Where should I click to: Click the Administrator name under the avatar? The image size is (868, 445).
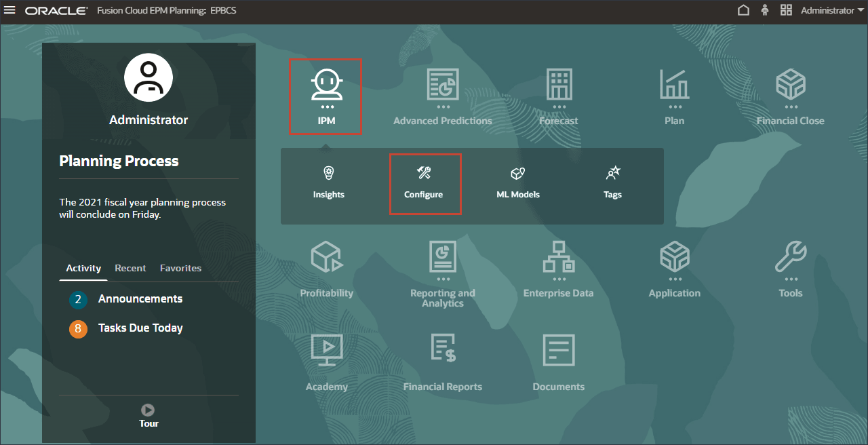[149, 120]
